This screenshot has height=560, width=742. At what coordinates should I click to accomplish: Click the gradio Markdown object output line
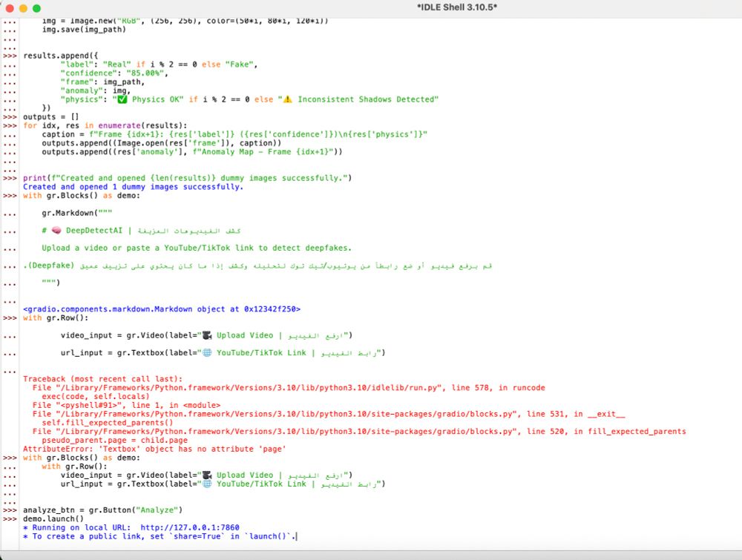[x=162, y=309]
